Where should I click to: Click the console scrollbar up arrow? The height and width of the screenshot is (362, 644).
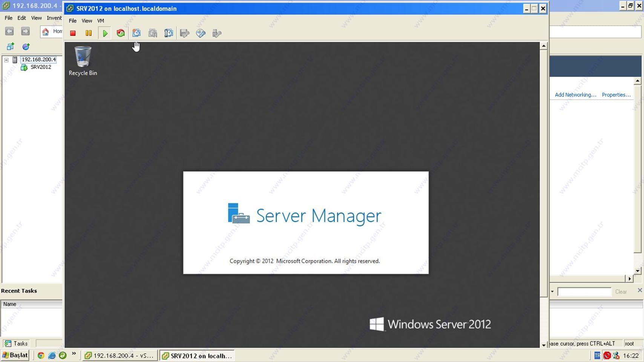point(543,46)
